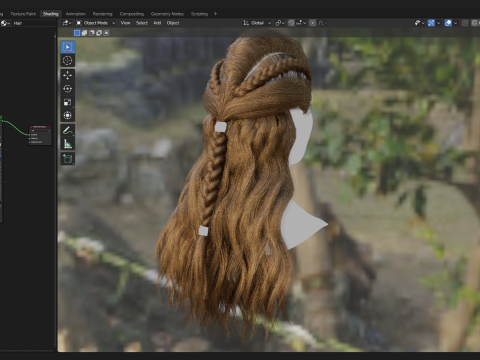Viewport: 480px width, 360px height.
Task: Toggle the Show Overlays button
Action: coord(448,23)
